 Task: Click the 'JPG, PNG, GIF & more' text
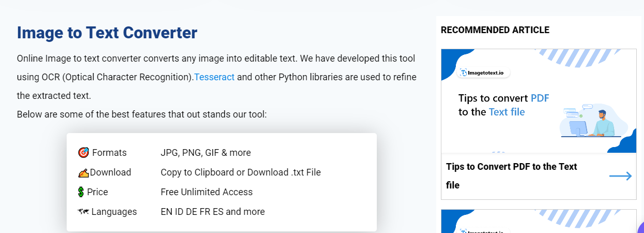[x=206, y=153]
